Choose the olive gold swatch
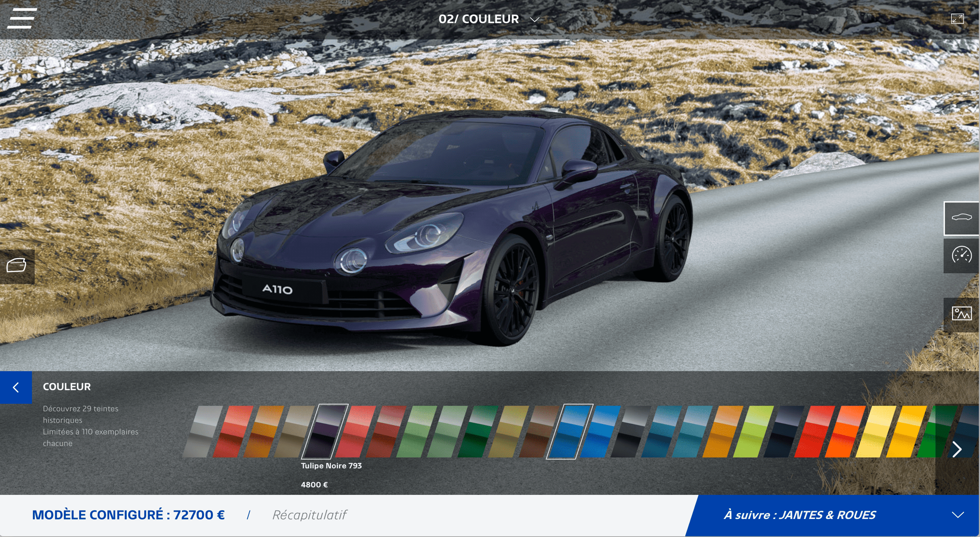 tap(509, 431)
